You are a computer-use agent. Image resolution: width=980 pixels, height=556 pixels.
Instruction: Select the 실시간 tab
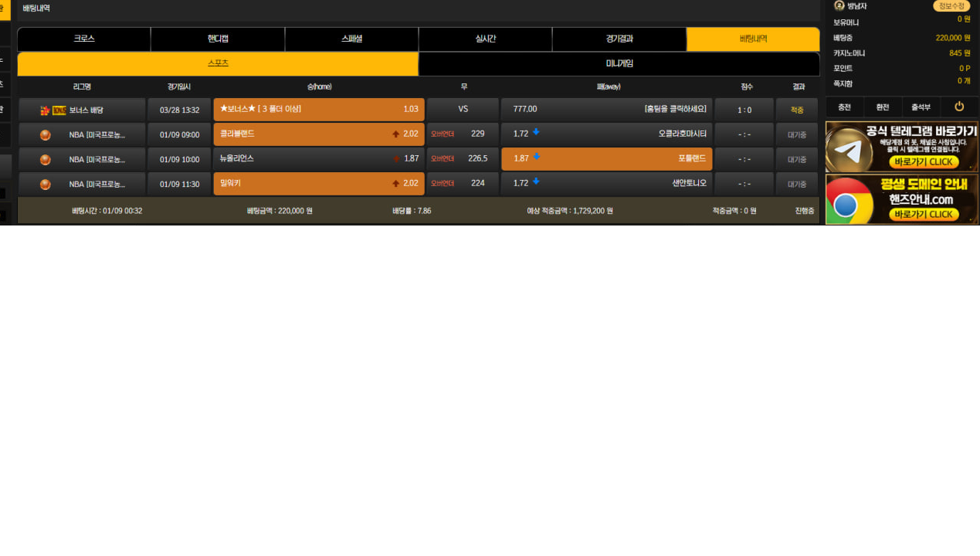(485, 39)
